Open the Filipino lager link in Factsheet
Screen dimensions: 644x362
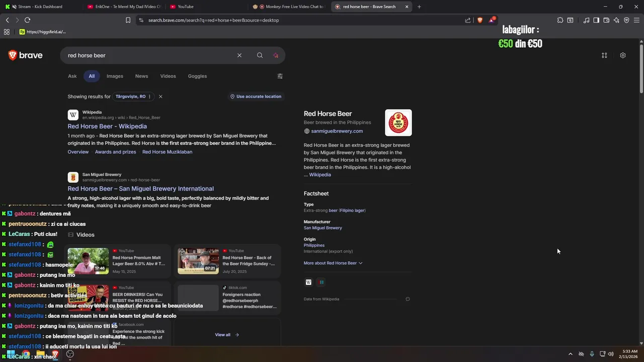352,211
